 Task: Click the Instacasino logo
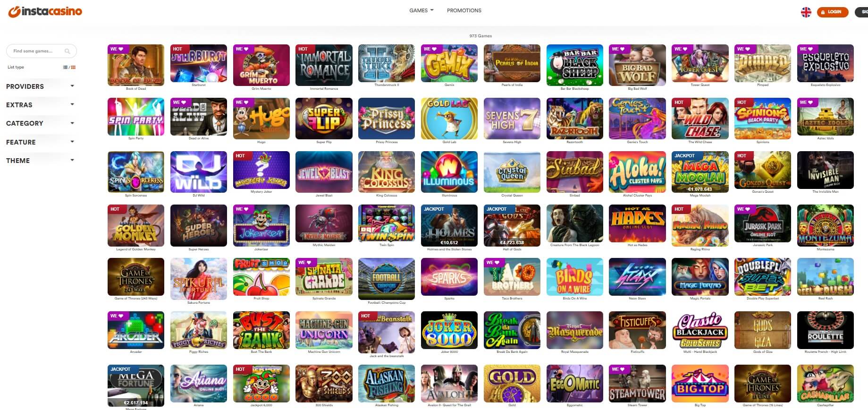tap(45, 11)
